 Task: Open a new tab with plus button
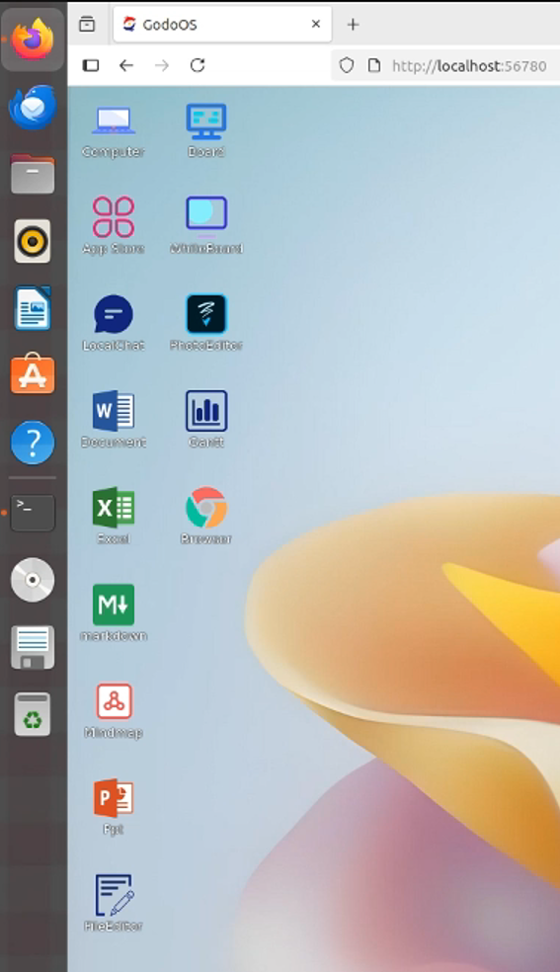pyautogui.click(x=353, y=24)
